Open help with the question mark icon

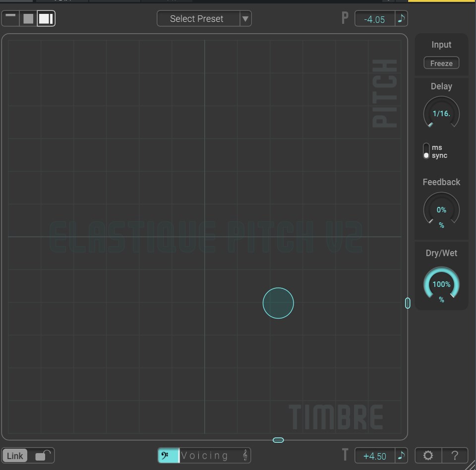tap(454, 455)
